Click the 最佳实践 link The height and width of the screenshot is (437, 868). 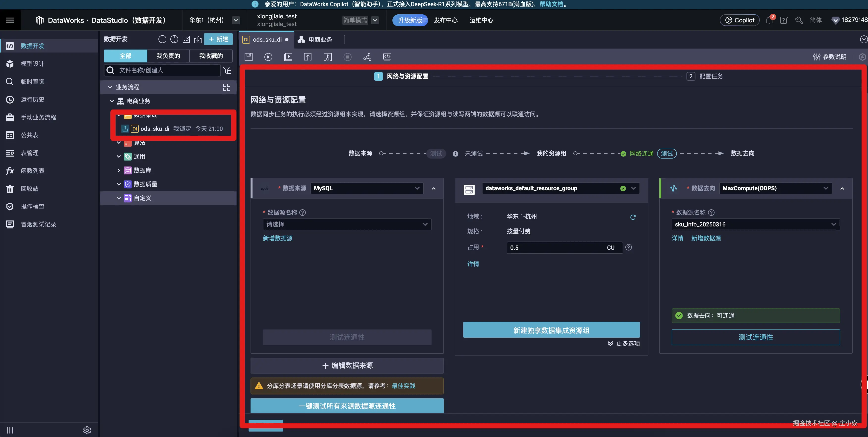[x=403, y=386]
